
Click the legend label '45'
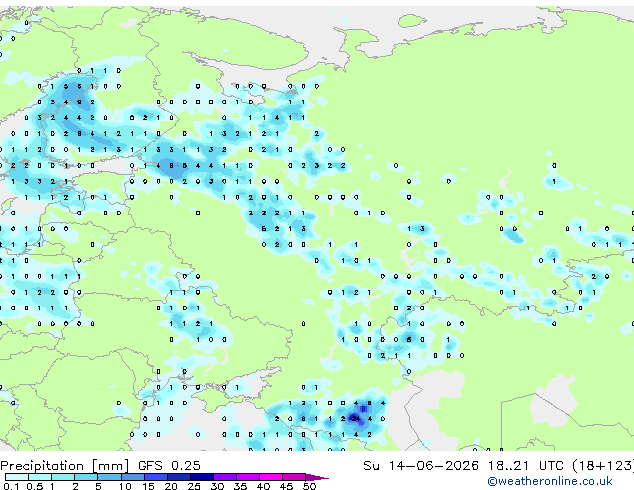coord(286,486)
